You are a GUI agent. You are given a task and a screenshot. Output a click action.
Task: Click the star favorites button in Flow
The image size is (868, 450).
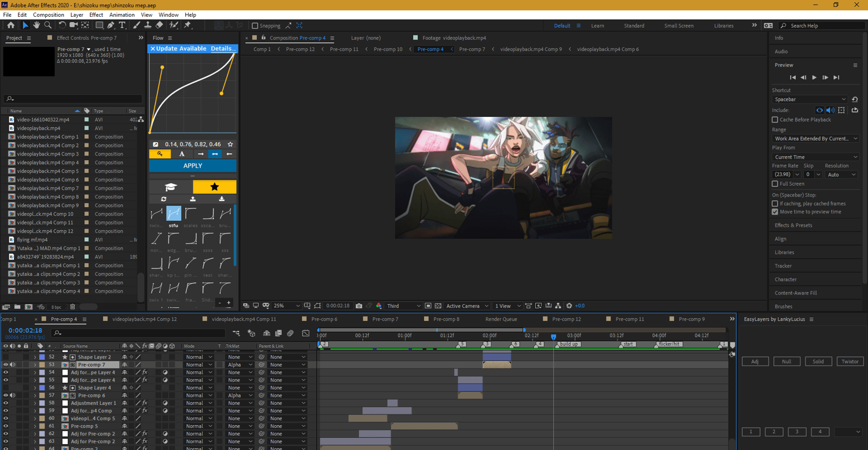215,187
